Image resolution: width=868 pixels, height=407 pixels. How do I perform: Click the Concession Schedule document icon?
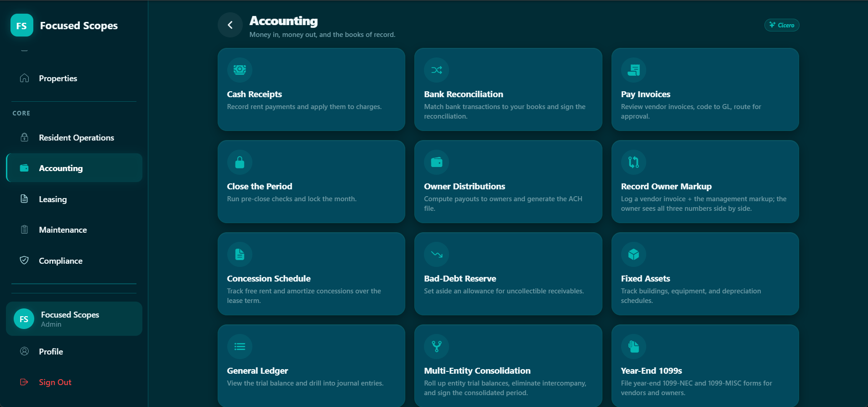(240, 254)
